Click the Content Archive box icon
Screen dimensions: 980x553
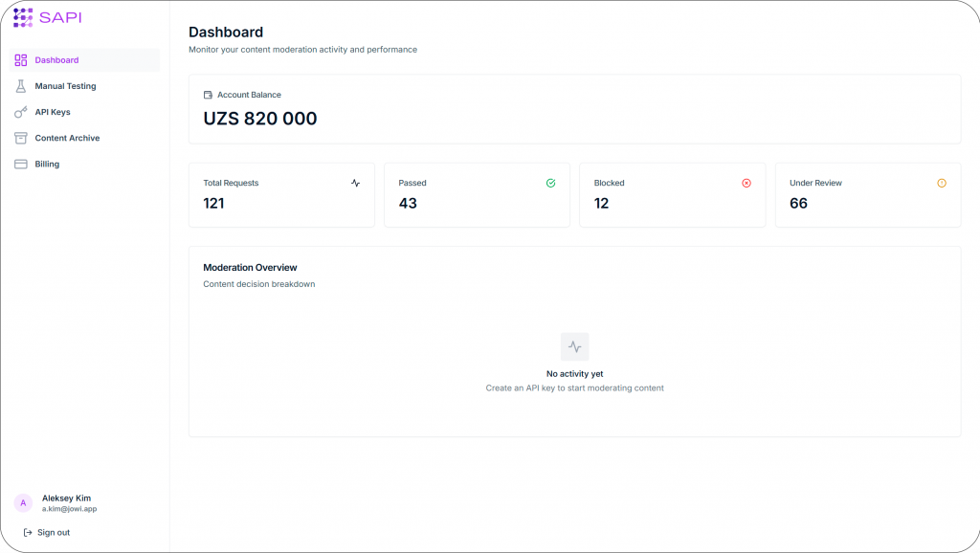(x=21, y=138)
